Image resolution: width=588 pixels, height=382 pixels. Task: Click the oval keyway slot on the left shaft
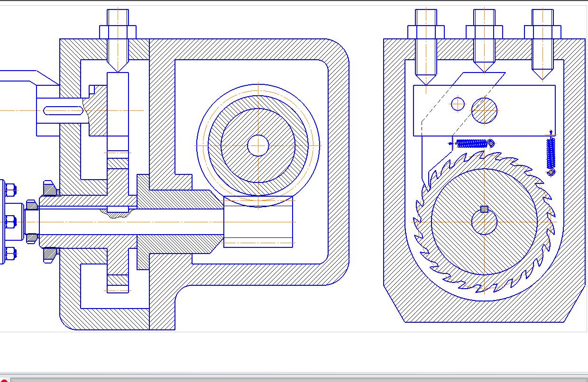(64, 111)
